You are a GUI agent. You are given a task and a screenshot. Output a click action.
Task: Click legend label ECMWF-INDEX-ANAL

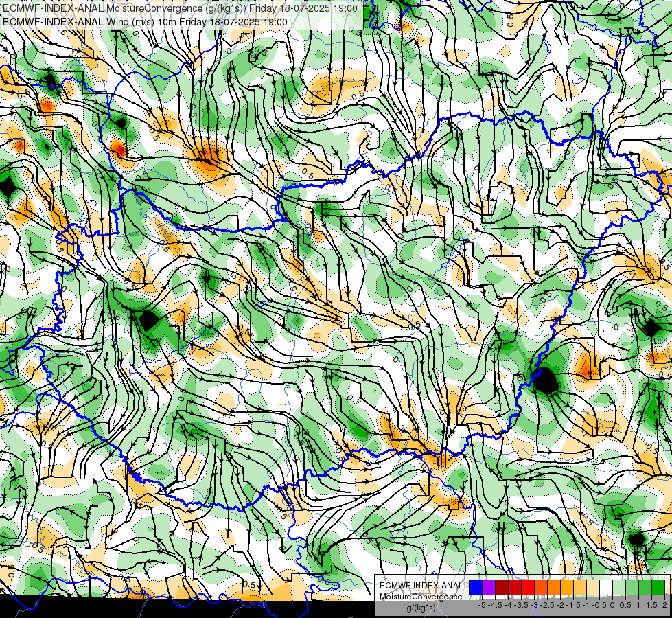421,586
